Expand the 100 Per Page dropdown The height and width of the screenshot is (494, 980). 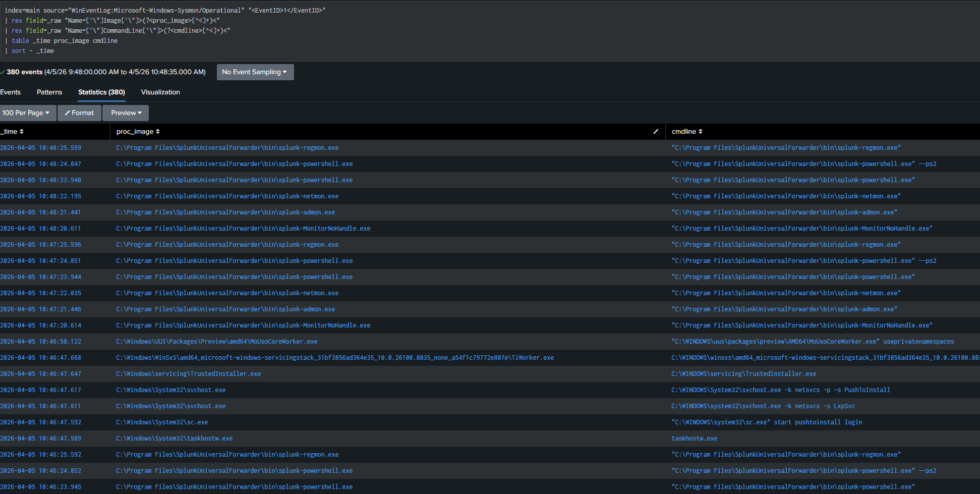(x=26, y=113)
